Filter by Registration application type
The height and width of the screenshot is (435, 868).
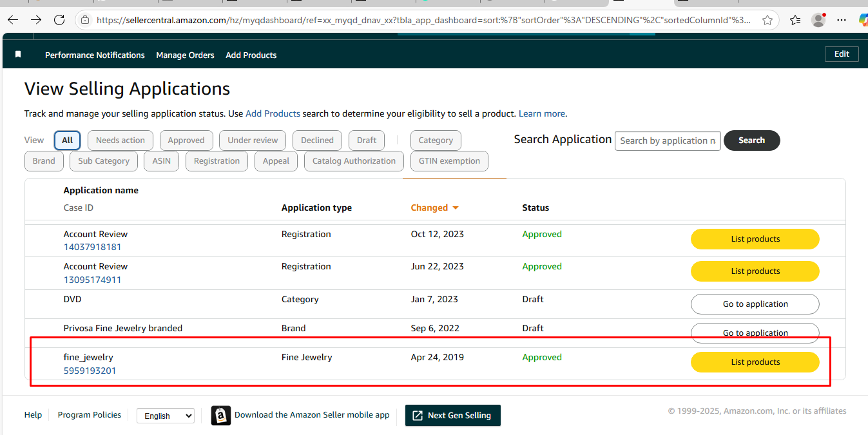pyautogui.click(x=217, y=161)
